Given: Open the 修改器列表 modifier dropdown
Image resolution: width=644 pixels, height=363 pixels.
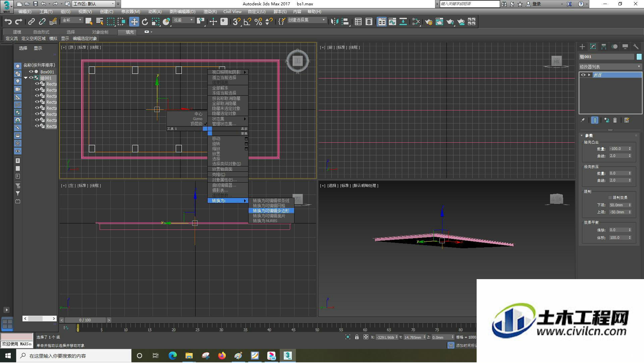Looking at the screenshot, I should tap(610, 67).
